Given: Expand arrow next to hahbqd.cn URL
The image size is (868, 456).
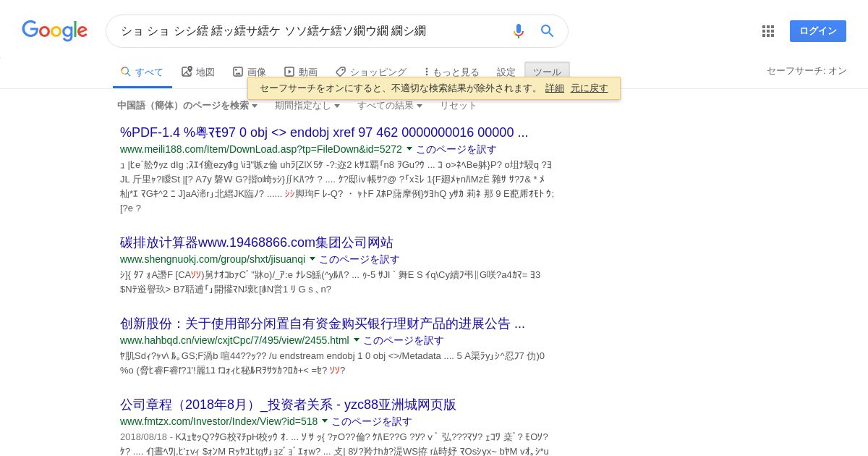Looking at the screenshot, I should click(x=357, y=340).
